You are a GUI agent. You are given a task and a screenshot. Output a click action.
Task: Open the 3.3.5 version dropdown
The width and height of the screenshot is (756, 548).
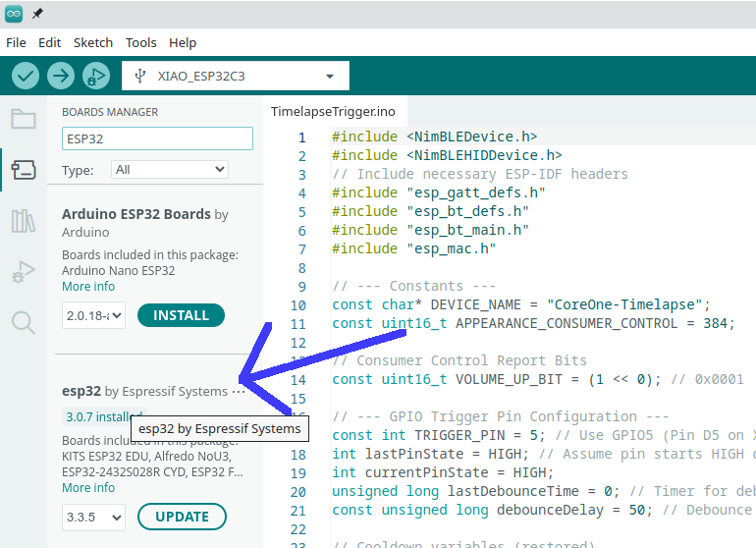(93, 518)
